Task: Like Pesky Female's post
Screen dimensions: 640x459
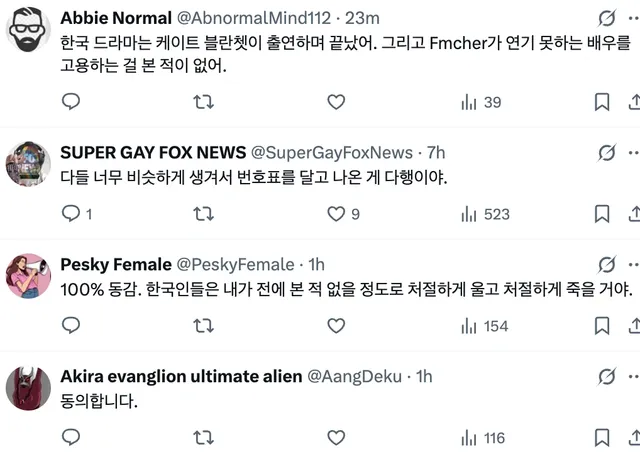Action: [x=336, y=325]
